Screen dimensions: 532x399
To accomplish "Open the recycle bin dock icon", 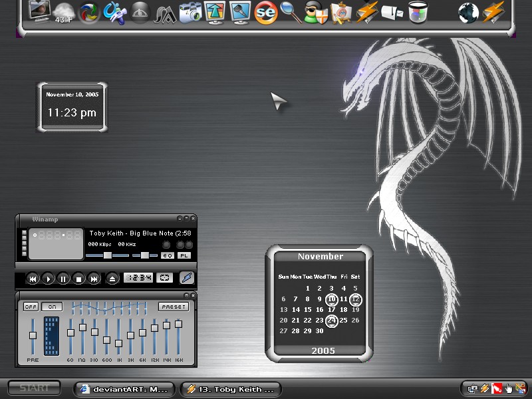I will coord(418,13).
